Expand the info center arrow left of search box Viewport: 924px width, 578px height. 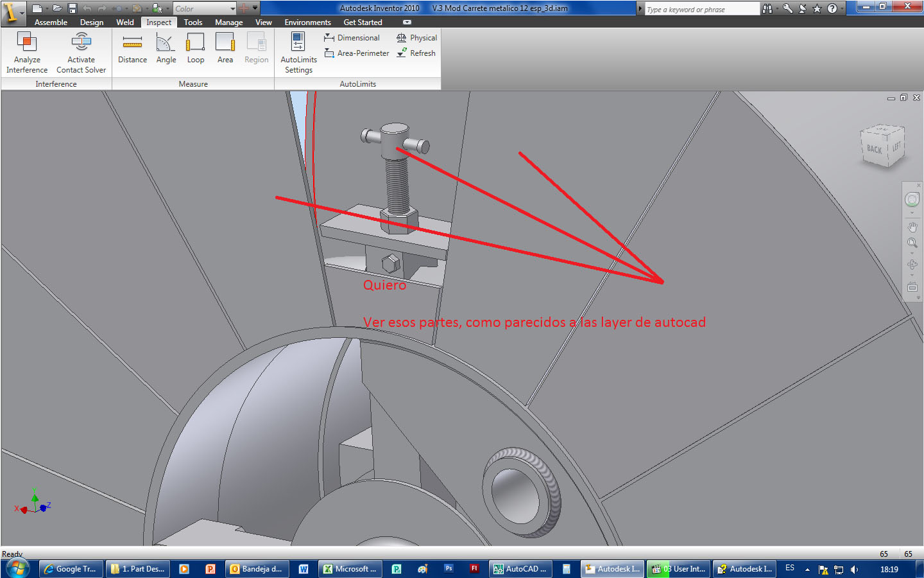point(640,9)
